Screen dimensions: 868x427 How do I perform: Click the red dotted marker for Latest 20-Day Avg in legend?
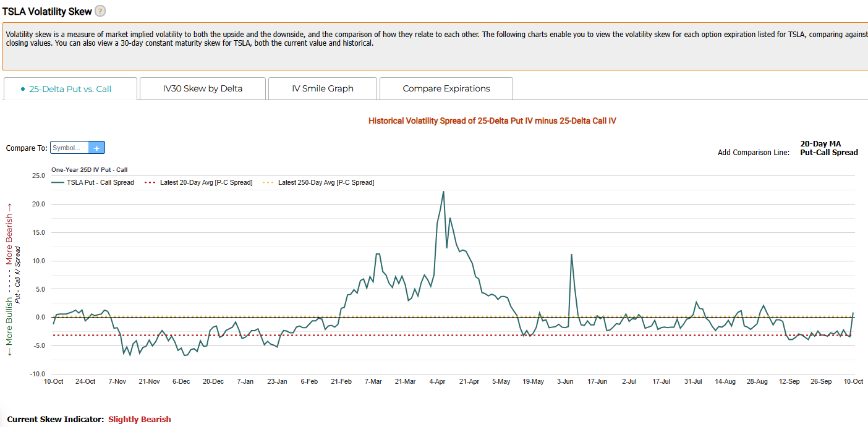pyautogui.click(x=150, y=183)
